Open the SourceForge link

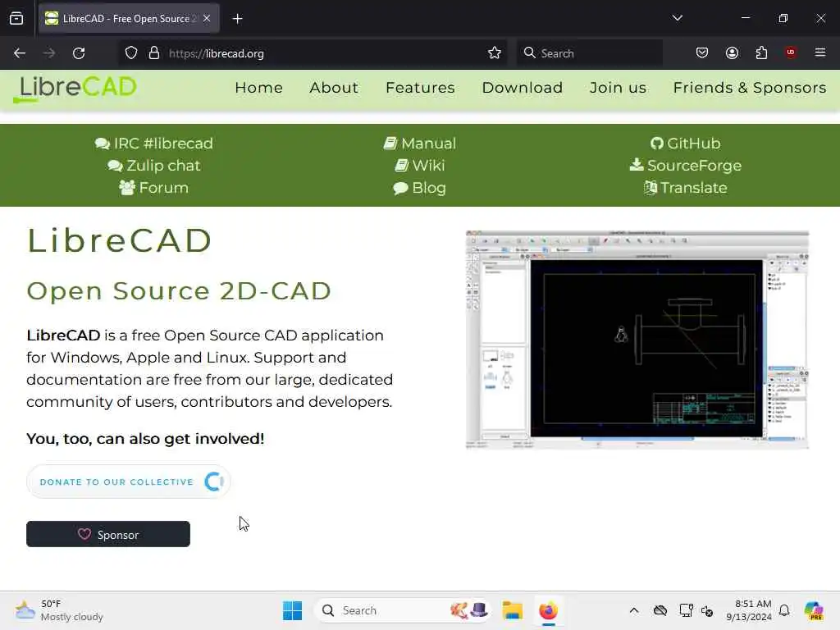click(x=686, y=166)
